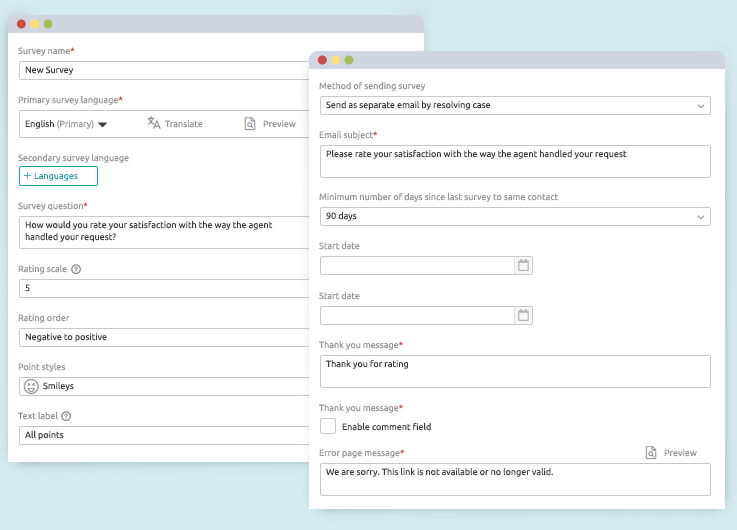The height and width of the screenshot is (530, 737).
Task: Enable the comment field checkbox
Action: (x=328, y=426)
